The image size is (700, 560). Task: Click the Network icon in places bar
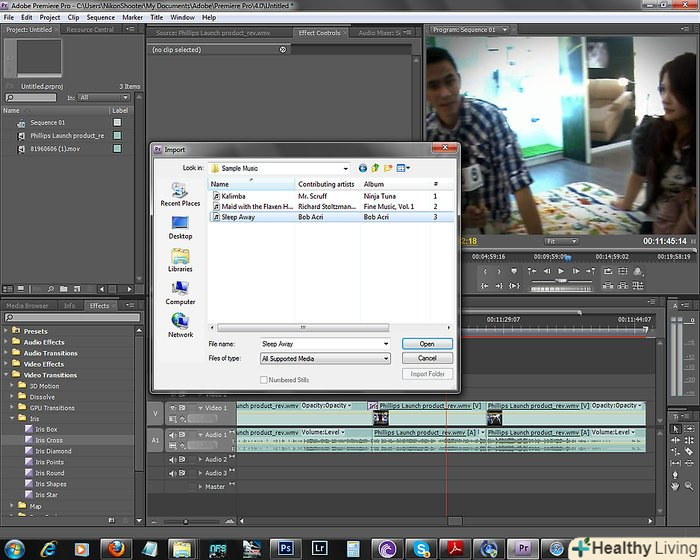[x=180, y=322]
